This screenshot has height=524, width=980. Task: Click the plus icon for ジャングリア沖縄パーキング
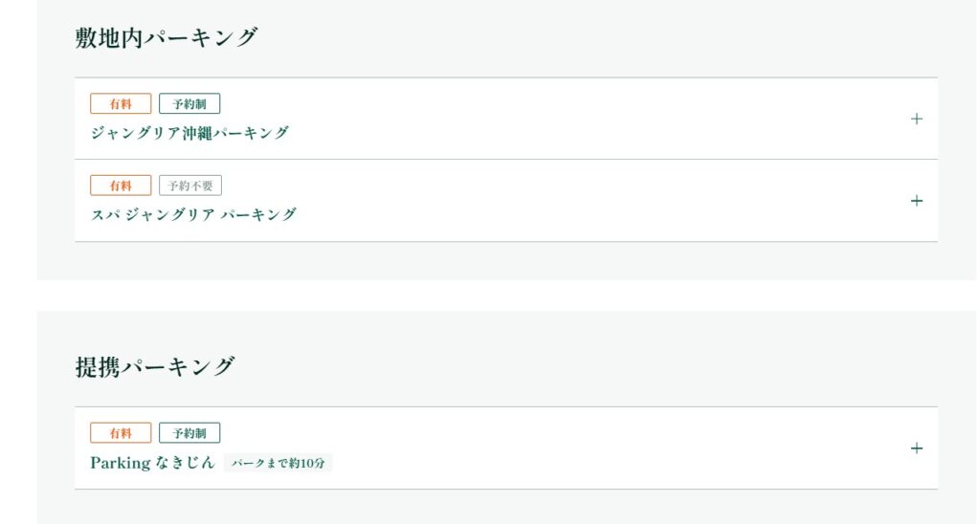(916, 119)
